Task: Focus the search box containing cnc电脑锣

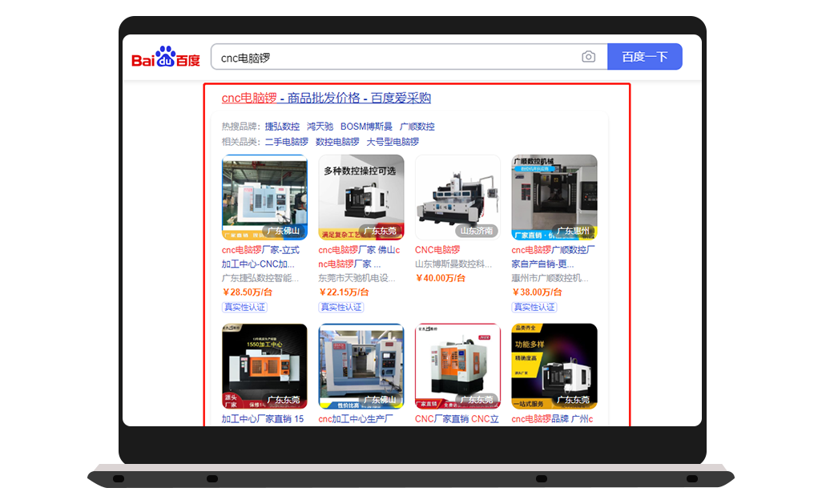Action: coord(393,57)
